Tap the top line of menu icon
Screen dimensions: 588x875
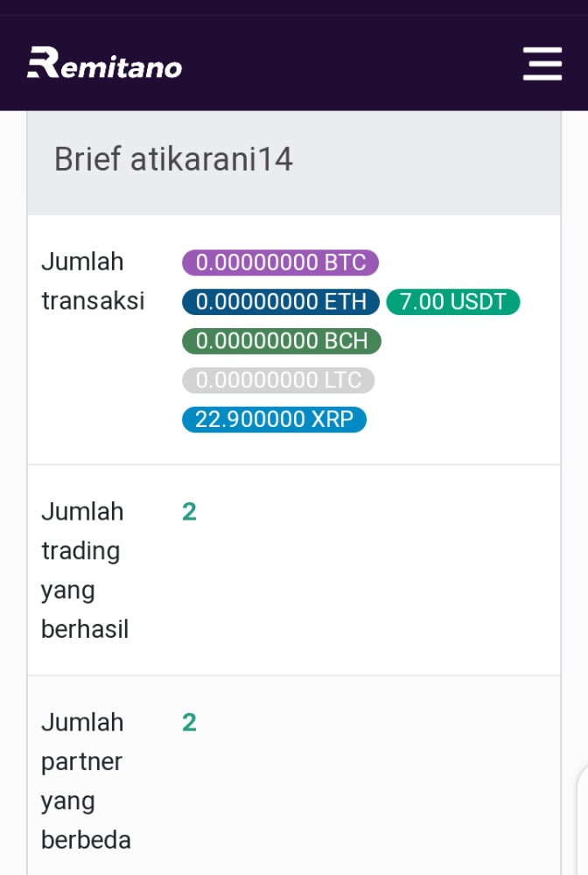(x=542, y=50)
